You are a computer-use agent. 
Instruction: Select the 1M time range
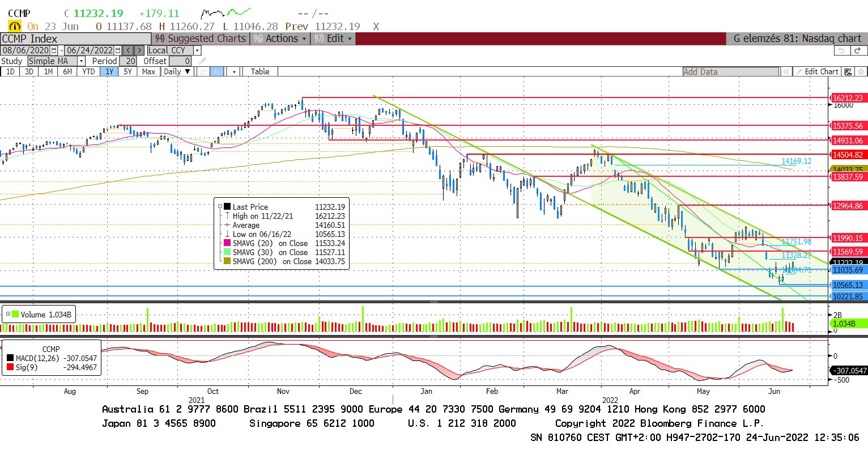[x=49, y=71]
